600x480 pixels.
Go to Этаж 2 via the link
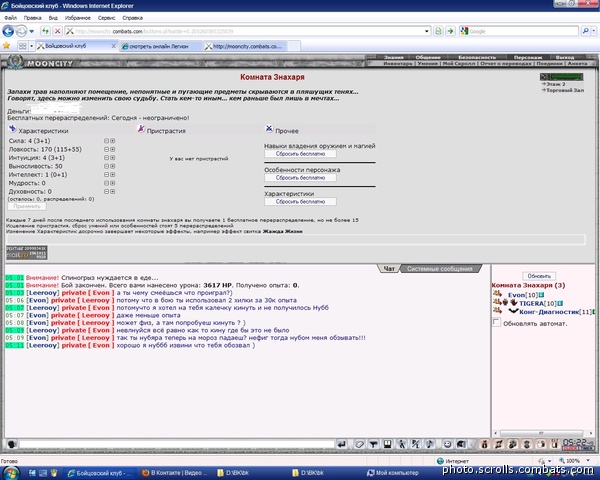(556, 84)
